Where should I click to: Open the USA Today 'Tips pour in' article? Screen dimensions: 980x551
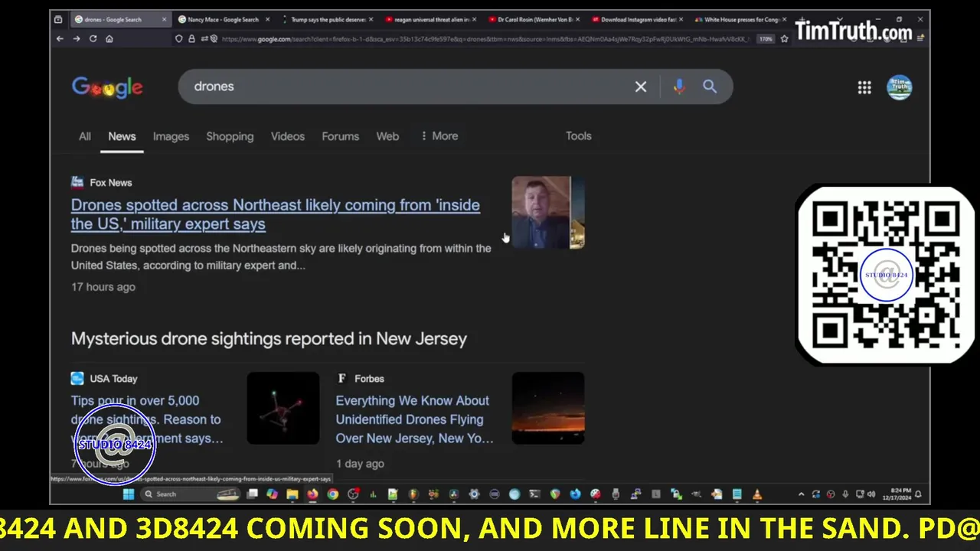point(147,419)
